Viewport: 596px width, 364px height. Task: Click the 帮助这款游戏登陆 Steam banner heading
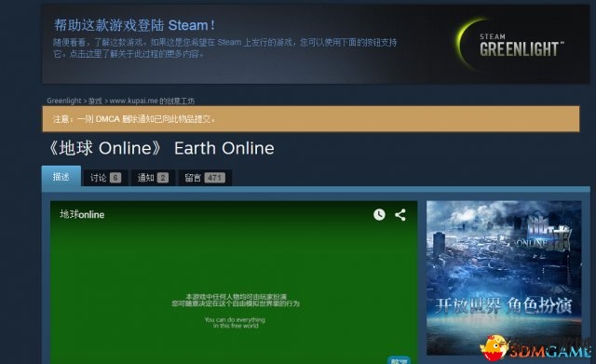(134, 25)
